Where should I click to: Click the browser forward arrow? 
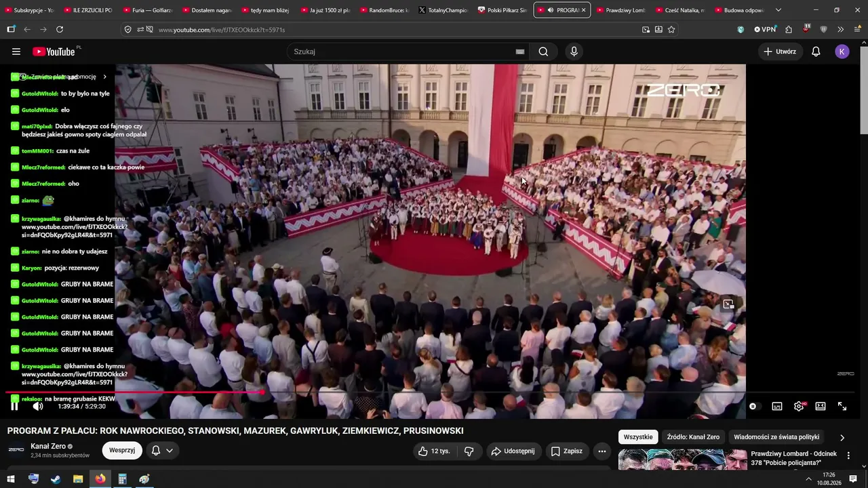pyautogui.click(x=43, y=30)
